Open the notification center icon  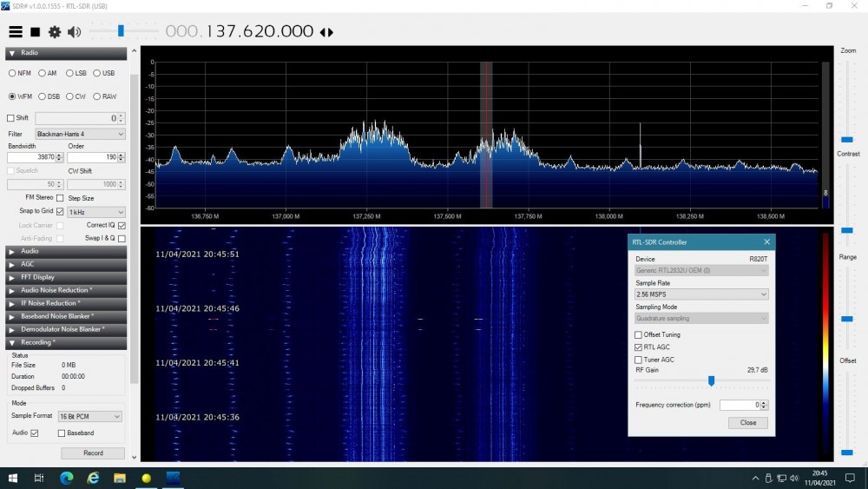pyautogui.click(x=851, y=478)
